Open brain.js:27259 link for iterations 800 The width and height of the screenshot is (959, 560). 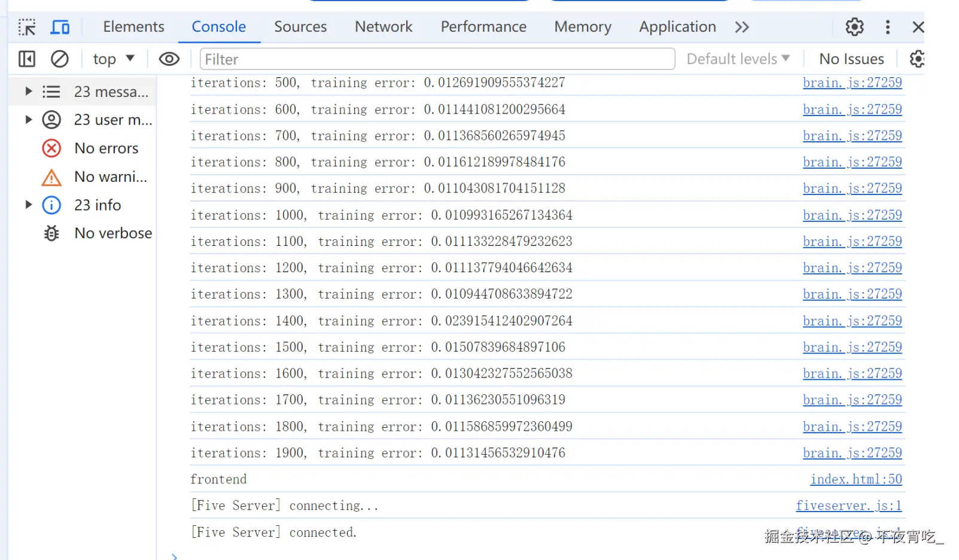853,162
